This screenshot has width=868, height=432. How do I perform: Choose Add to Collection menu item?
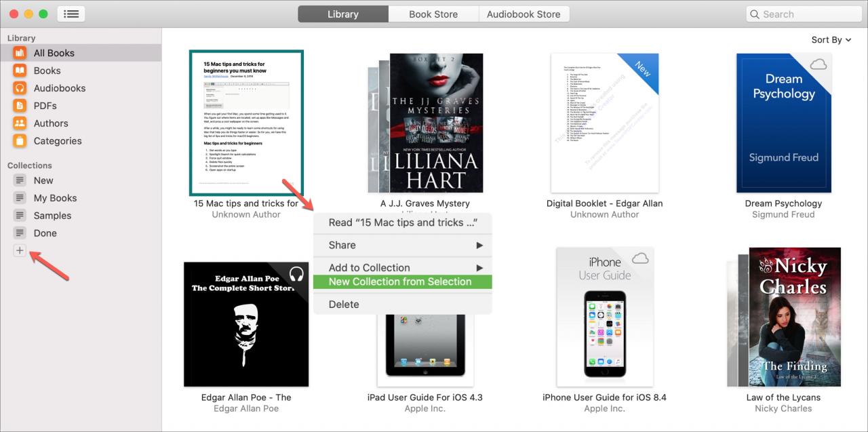(403, 268)
